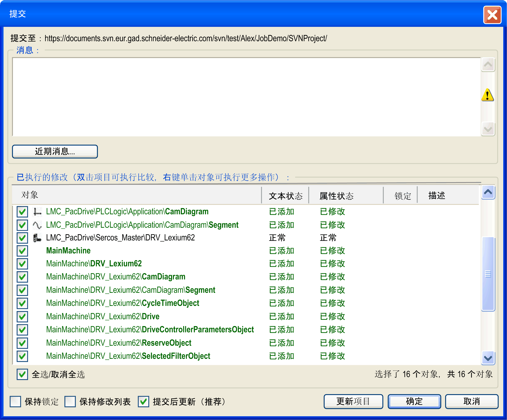507x420 pixels.
Task: Uncheck the MainMachine row checkbox
Action: point(22,251)
